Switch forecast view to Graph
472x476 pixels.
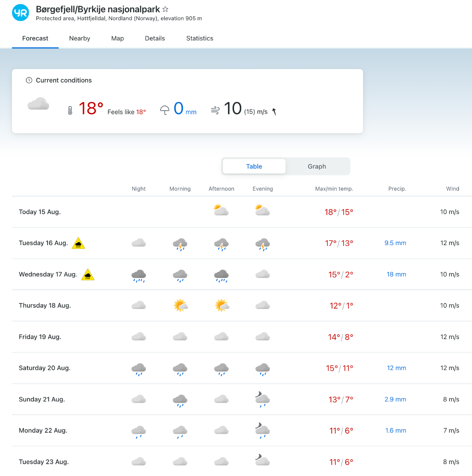tap(317, 167)
